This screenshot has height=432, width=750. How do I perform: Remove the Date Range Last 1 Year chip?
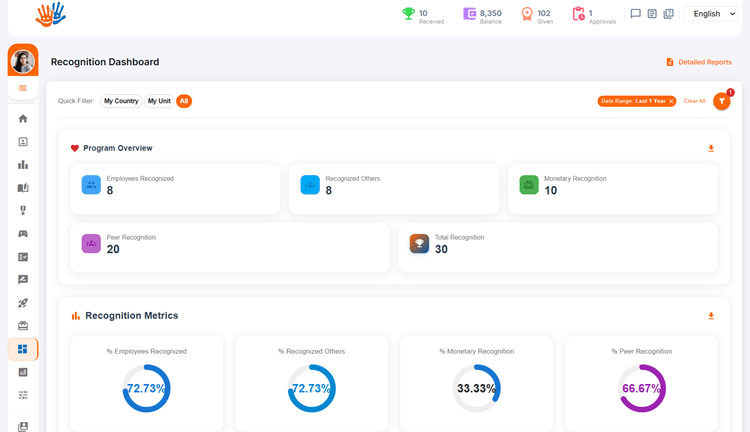point(671,101)
